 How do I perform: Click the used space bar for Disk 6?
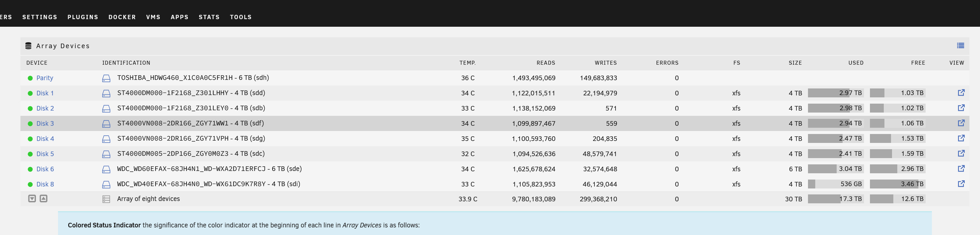[835, 169]
